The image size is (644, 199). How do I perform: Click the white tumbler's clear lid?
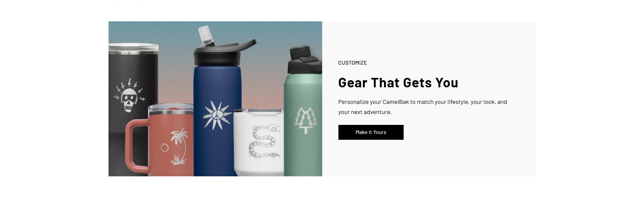[x=259, y=111]
